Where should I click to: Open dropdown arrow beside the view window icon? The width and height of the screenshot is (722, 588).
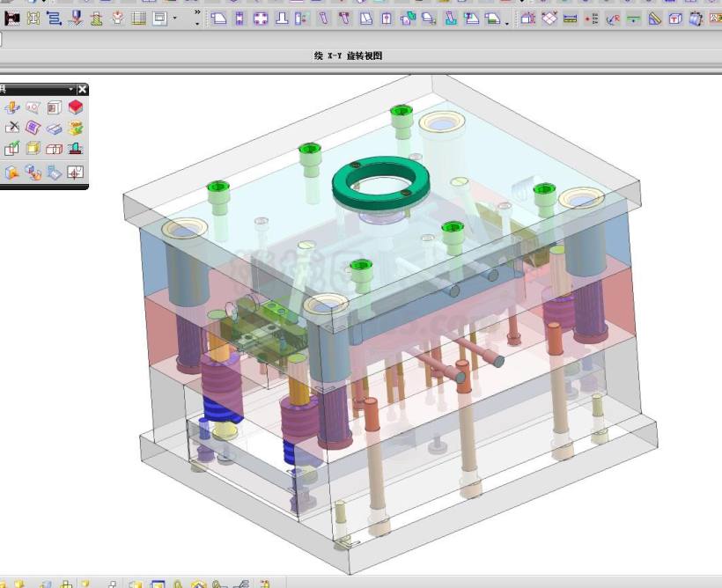click(174, 18)
